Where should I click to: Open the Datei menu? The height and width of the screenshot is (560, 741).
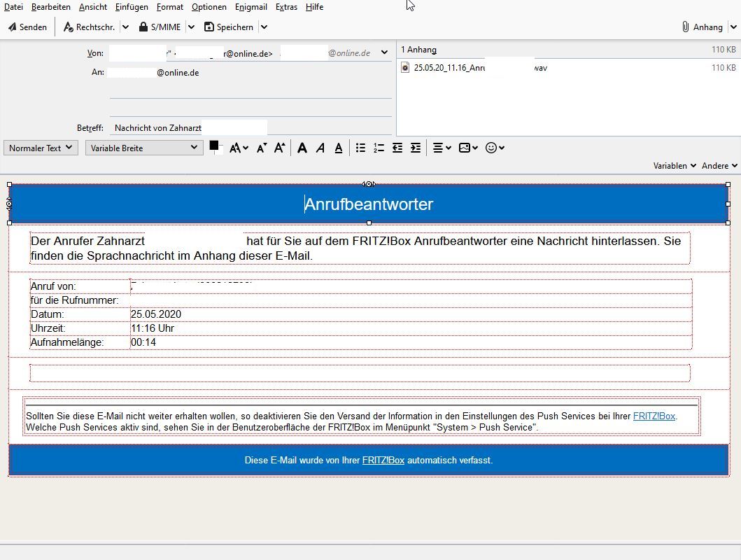[13, 7]
